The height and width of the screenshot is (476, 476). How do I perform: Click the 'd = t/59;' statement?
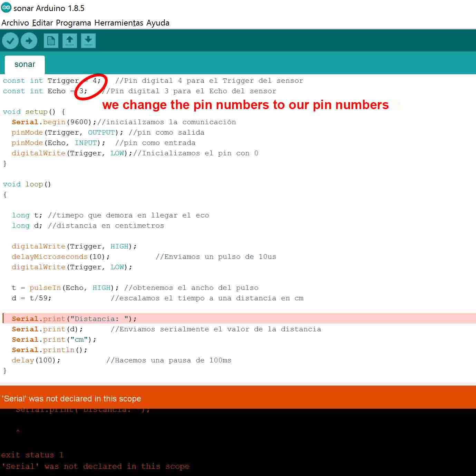point(31,298)
